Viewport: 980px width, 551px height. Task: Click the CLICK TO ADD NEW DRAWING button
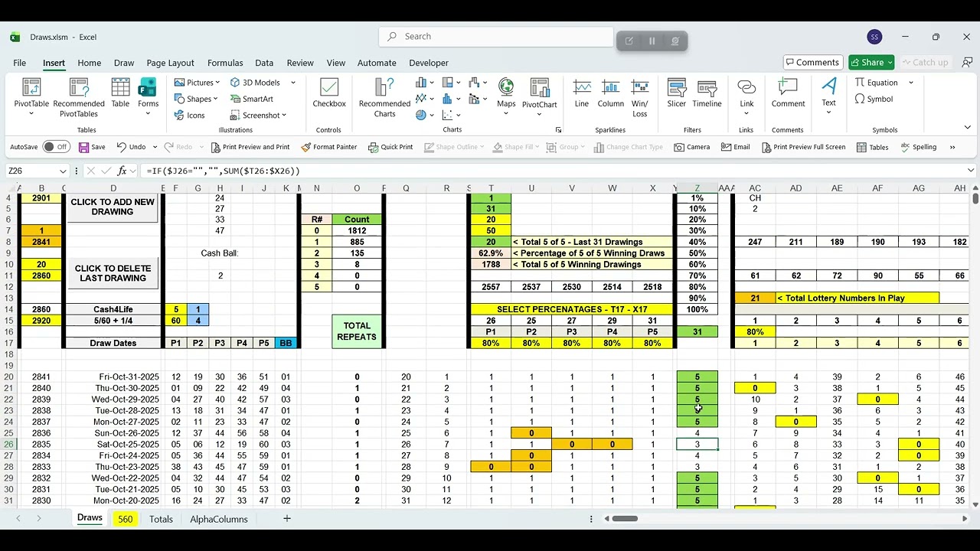coord(113,207)
